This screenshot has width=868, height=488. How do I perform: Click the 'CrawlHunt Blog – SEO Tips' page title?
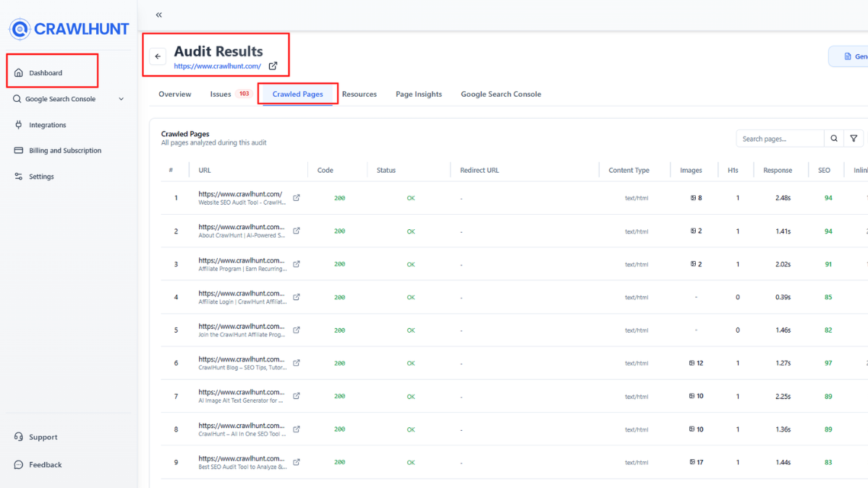[x=242, y=368]
